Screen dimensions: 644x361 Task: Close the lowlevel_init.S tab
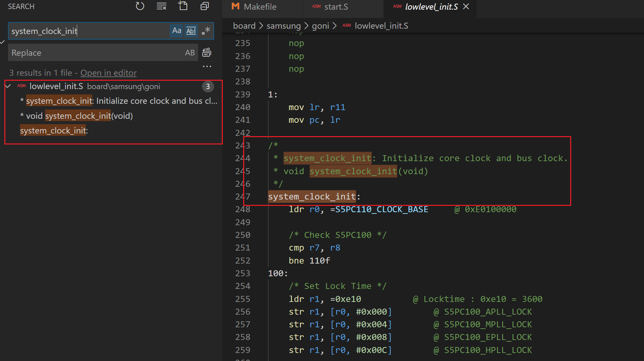coord(466,6)
